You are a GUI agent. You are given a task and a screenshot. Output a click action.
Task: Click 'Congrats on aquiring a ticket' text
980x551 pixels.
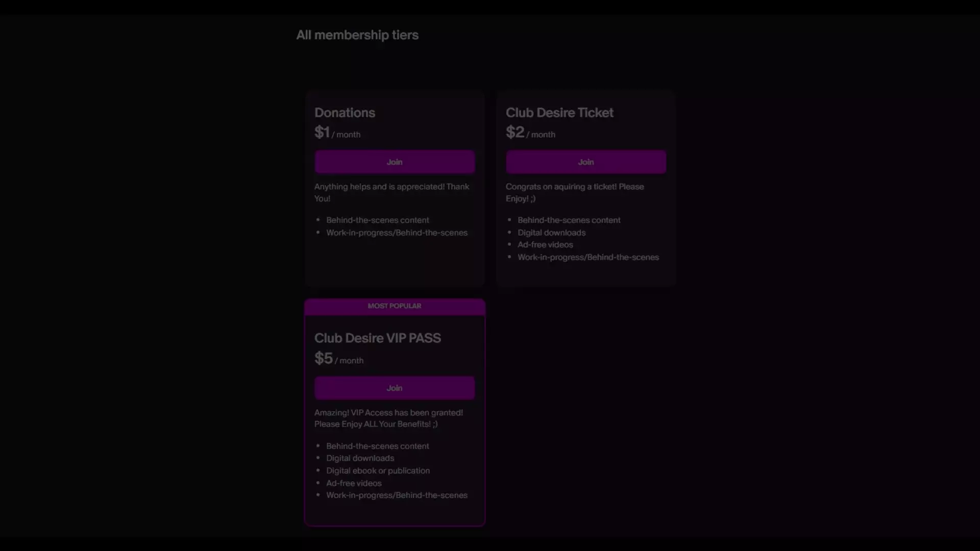(x=575, y=192)
